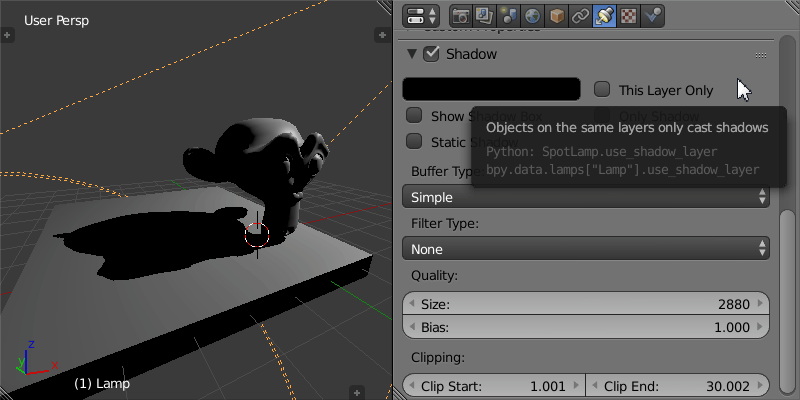800x400 pixels.
Task: Enable the Show Shadow Box checkbox
Action: point(414,116)
